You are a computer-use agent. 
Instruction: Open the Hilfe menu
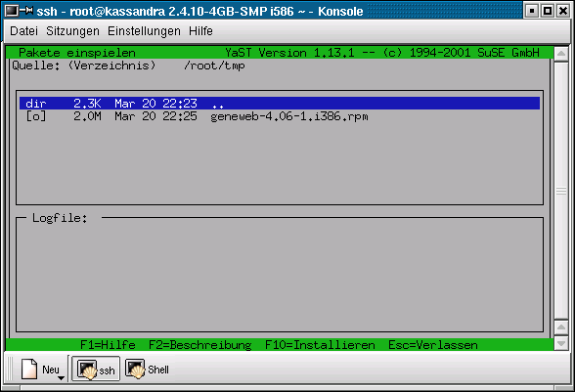pos(200,31)
